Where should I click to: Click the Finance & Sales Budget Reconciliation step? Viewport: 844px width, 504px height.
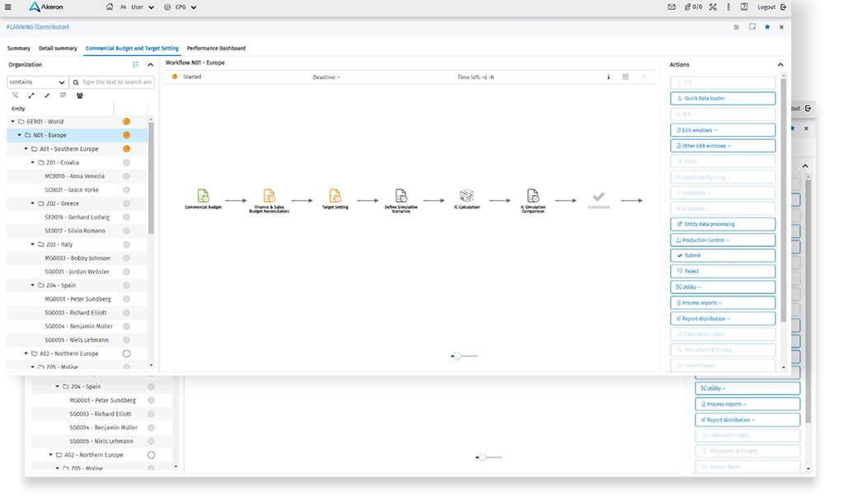pos(269,196)
